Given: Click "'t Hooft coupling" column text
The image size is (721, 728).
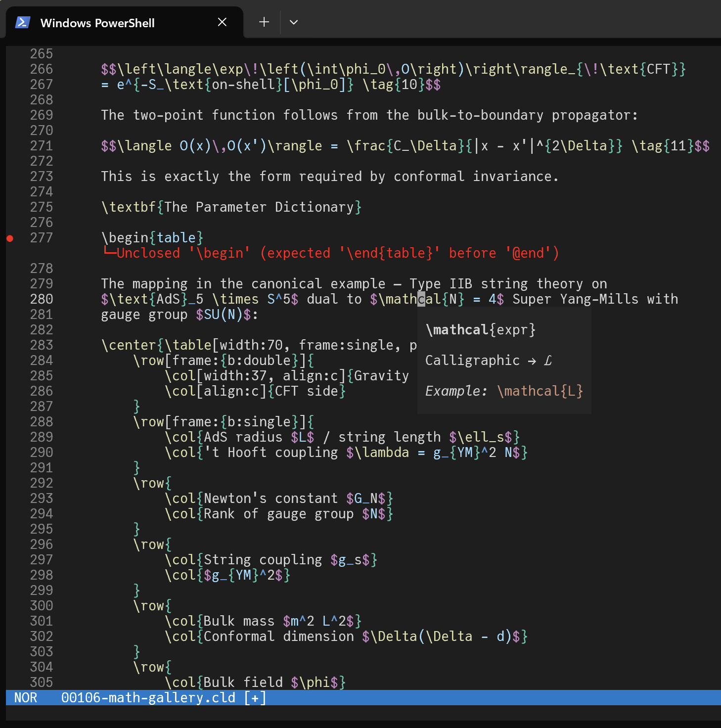Looking at the screenshot, I should pyautogui.click(x=271, y=453).
